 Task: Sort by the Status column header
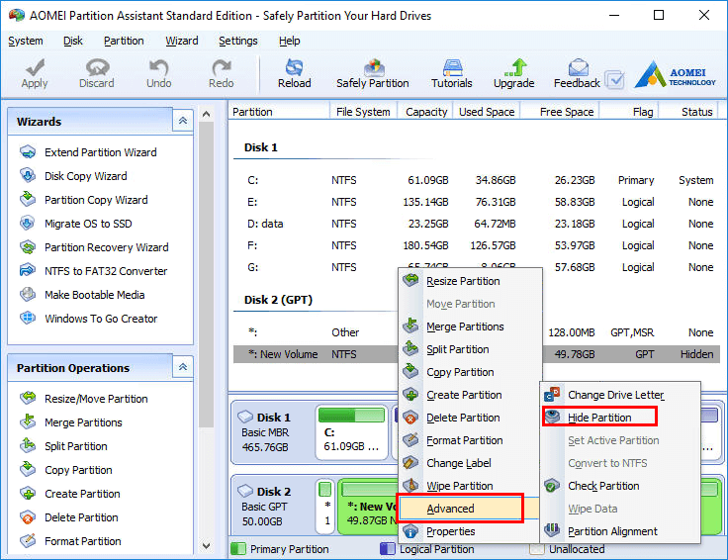690,112
